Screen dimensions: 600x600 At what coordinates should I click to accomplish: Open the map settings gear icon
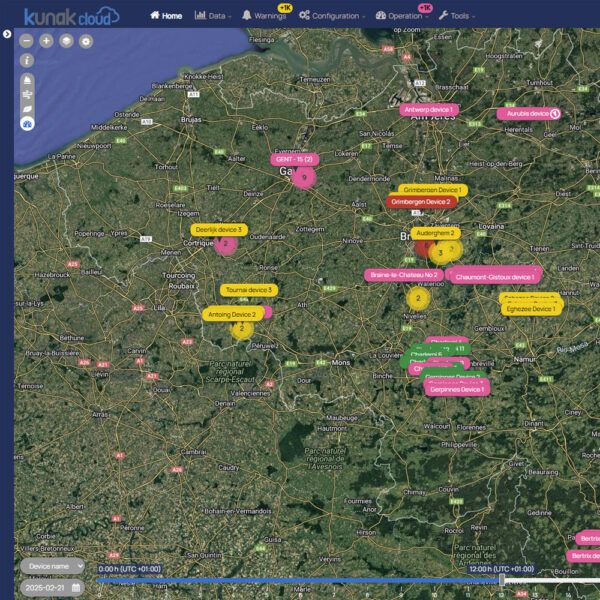[86, 41]
